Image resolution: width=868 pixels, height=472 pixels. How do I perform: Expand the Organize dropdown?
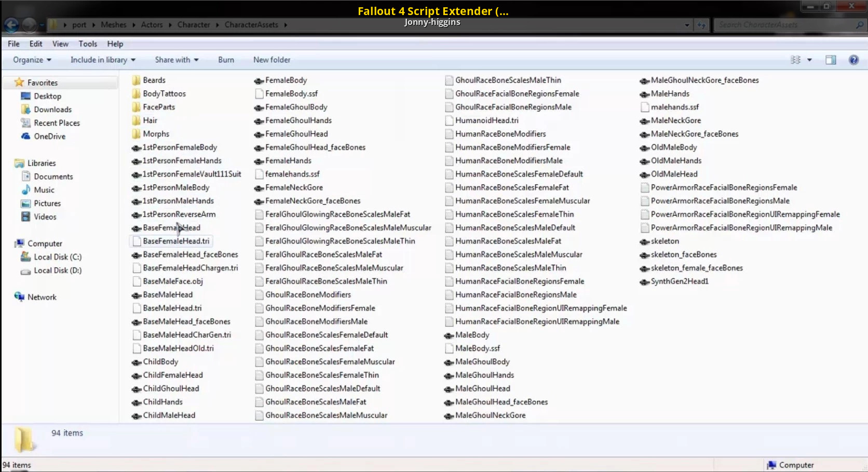point(32,60)
